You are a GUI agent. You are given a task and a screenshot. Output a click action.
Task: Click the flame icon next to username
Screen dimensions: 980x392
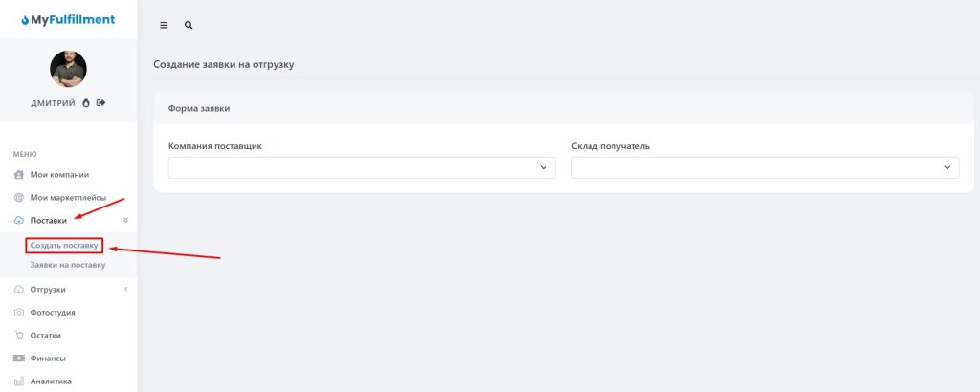(85, 103)
